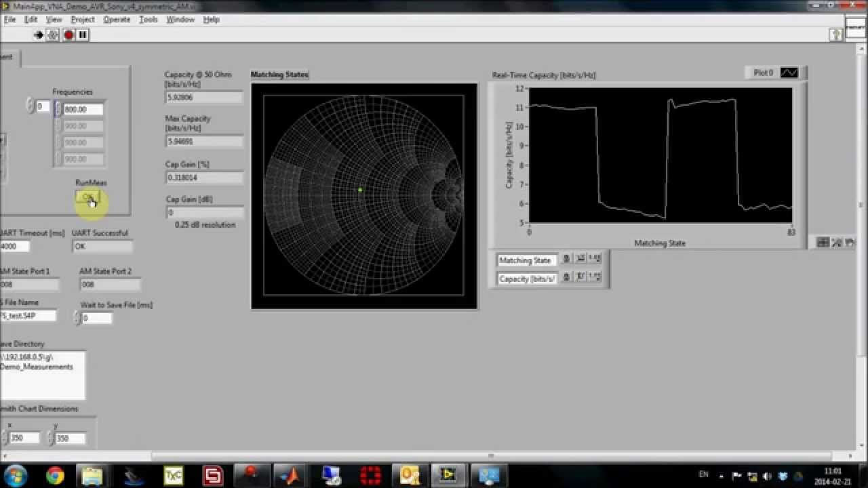The width and height of the screenshot is (868, 488).
Task: Open the Edit menu
Action: tap(31, 20)
